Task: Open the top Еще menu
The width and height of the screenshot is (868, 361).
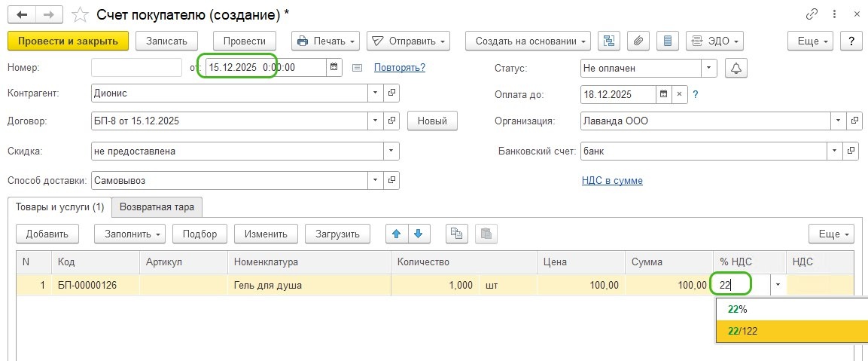Action: (x=811, y=41)
